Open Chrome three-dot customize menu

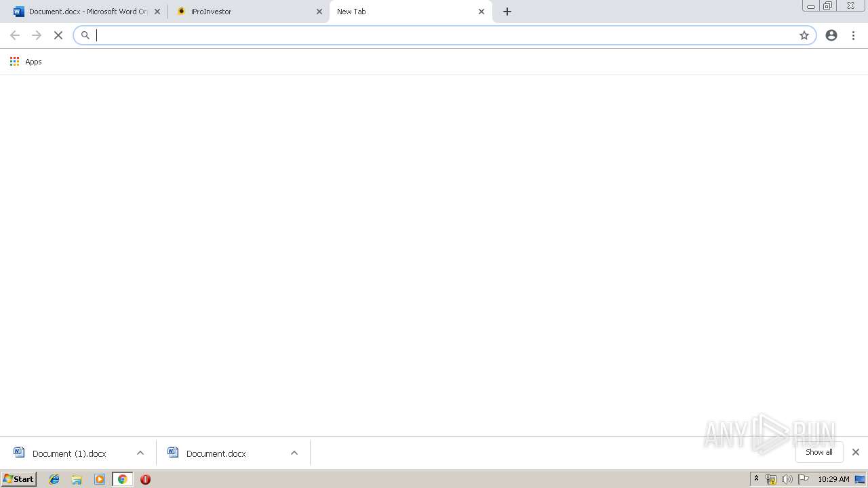(854, 35)
